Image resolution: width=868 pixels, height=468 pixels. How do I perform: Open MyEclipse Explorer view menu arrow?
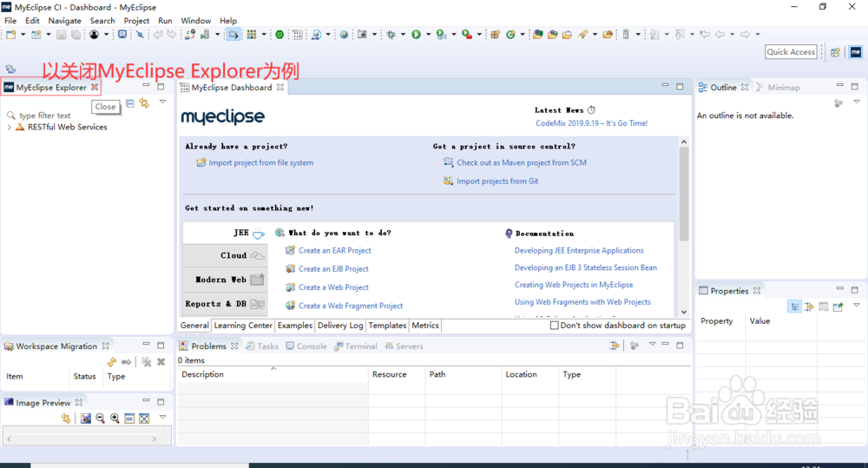(163, 102)
